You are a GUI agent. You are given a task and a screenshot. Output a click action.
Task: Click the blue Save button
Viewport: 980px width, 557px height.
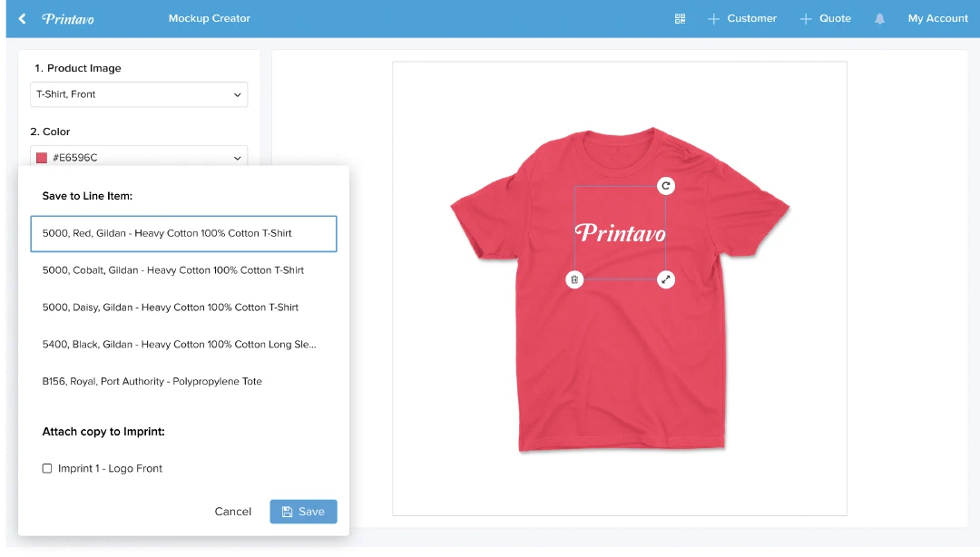tap(303, 512)
